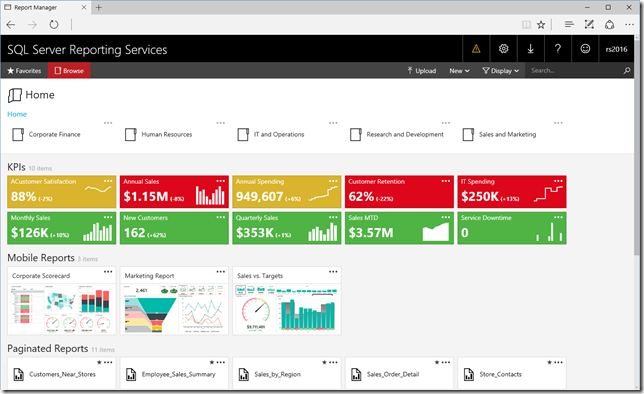Screen dimensions: 644x394
Task: Open the Sales and Marketing folder
Action: click(499, 134)
